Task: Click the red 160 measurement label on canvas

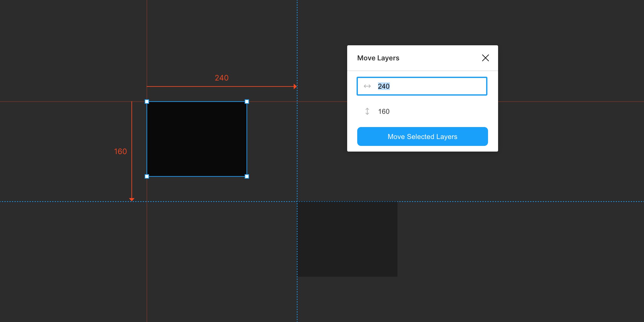Action: [120, 152]
